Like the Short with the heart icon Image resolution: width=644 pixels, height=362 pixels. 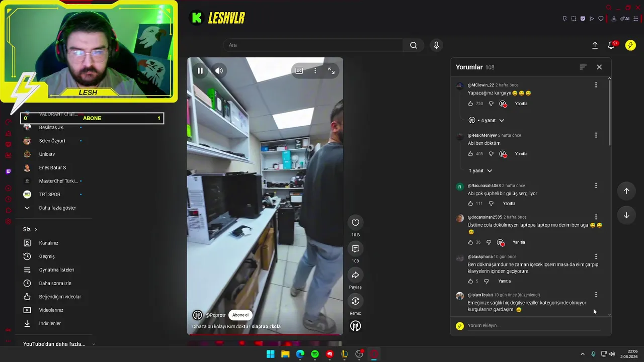pos(355,223)
